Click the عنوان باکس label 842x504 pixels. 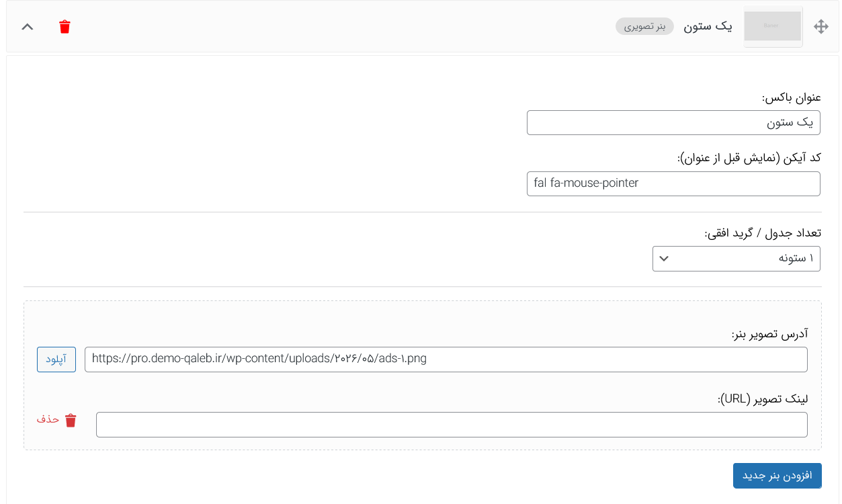(791, 98)
